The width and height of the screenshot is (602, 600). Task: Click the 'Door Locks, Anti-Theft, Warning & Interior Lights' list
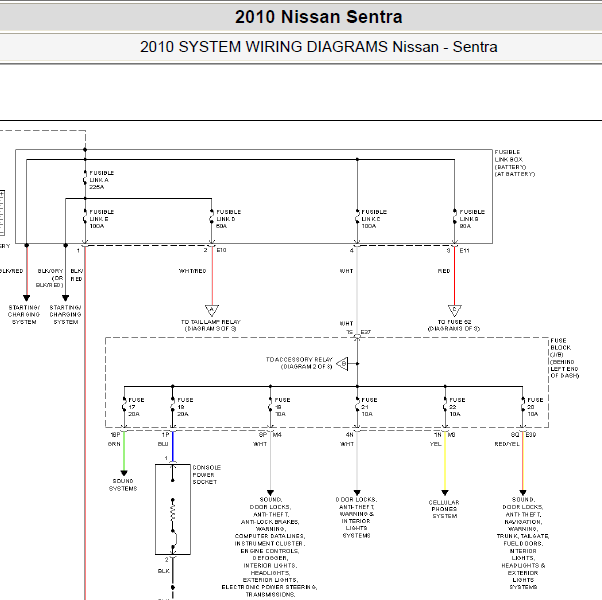[356, 517]
